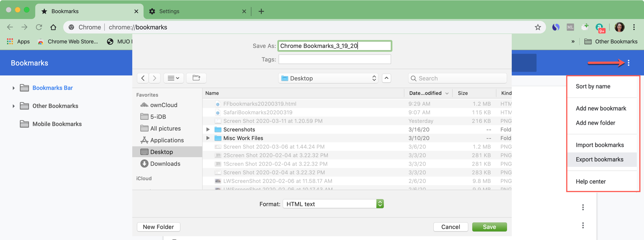
Task: Select Applications in the sidebar
Action: (x=162, y=140)
